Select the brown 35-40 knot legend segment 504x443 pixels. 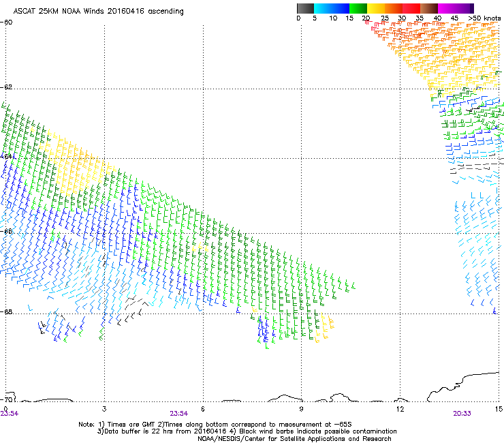429,8
